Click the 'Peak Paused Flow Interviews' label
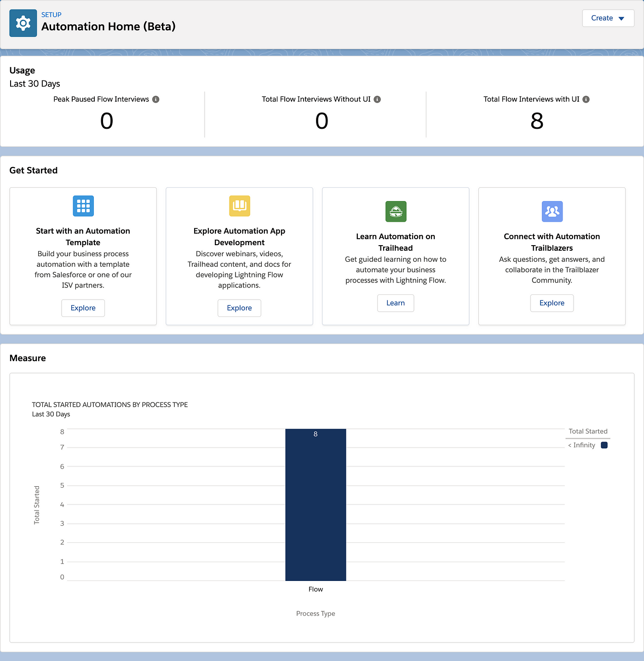Viewport: 644px width, 661px height. click(x=101, y=99)
